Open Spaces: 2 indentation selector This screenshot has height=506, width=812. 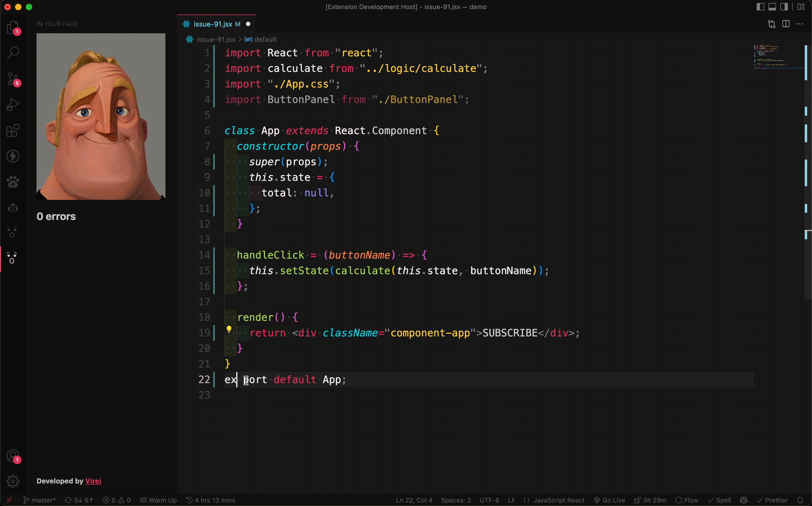456,500
